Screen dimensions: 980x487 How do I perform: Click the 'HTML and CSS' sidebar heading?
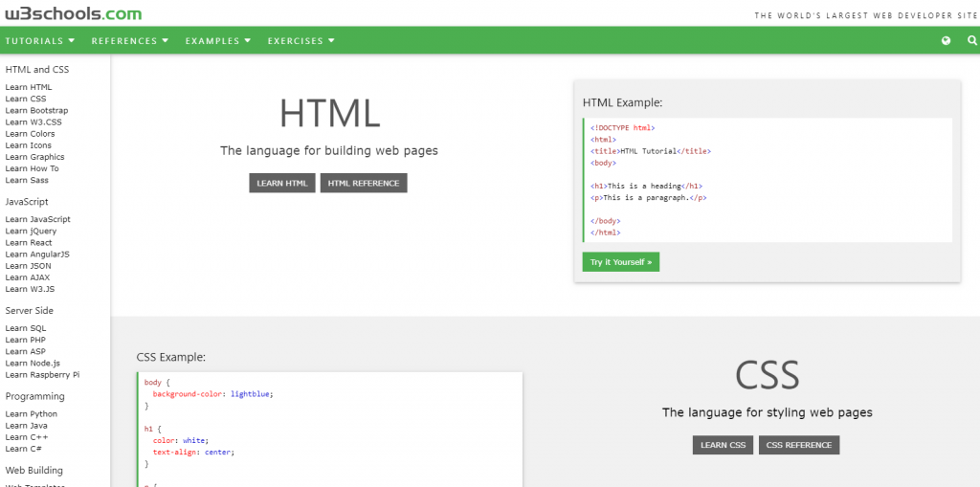coord(37,70)
